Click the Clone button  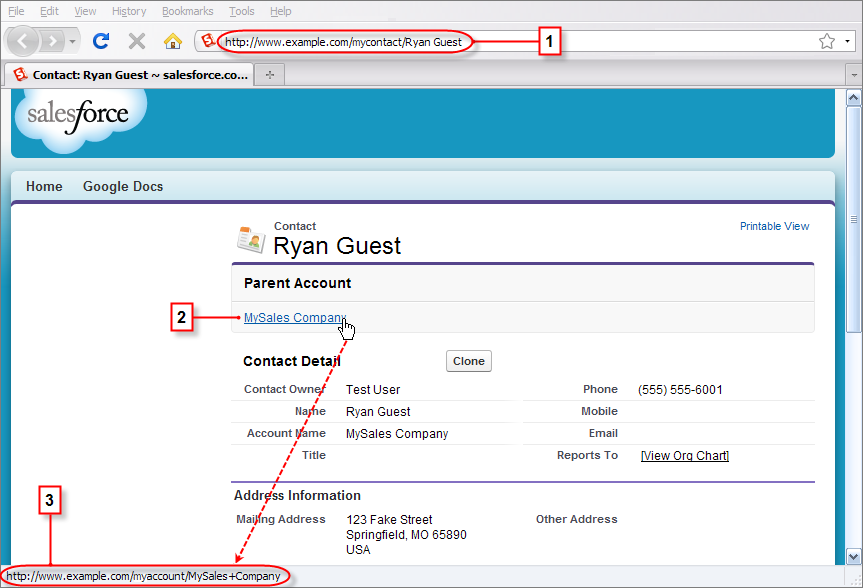tap(468, 361)
